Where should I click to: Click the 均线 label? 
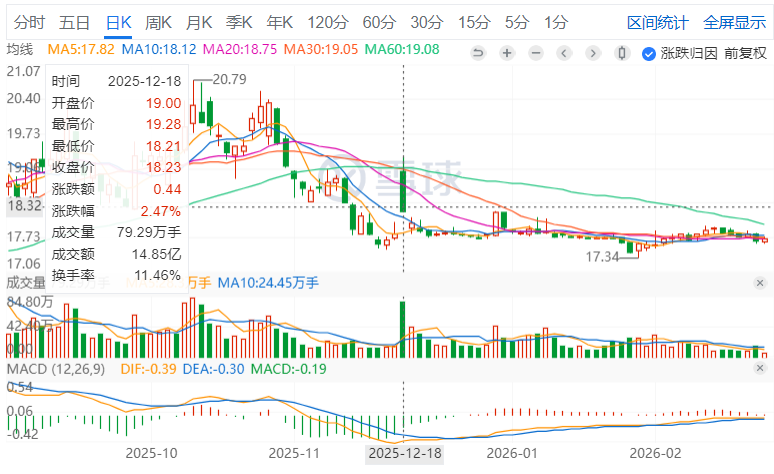point(20,49)
